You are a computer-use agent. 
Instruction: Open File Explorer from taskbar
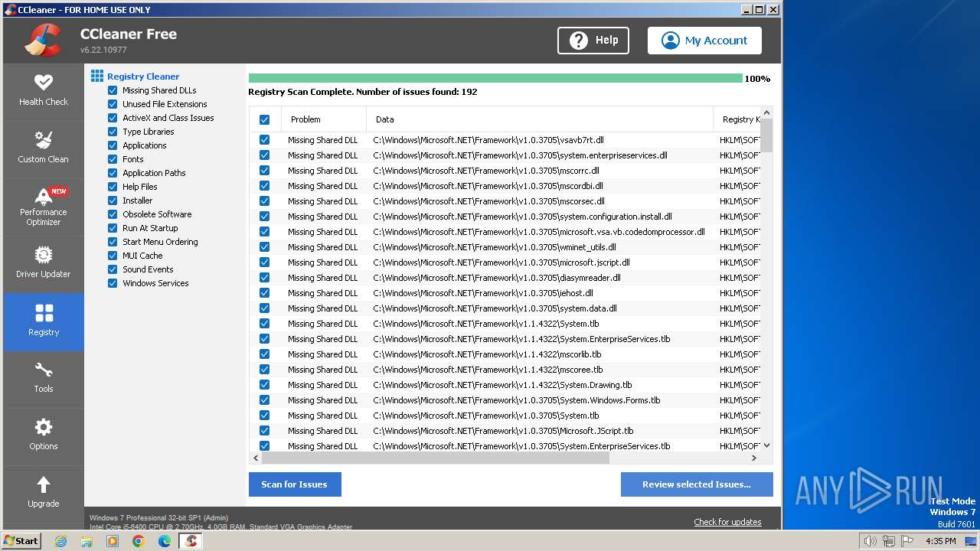[87, 541]
